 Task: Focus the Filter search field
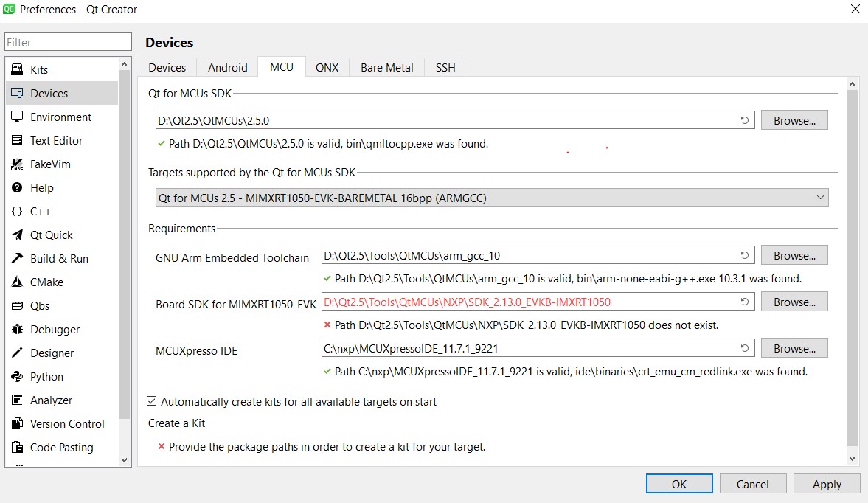[68, 42]
